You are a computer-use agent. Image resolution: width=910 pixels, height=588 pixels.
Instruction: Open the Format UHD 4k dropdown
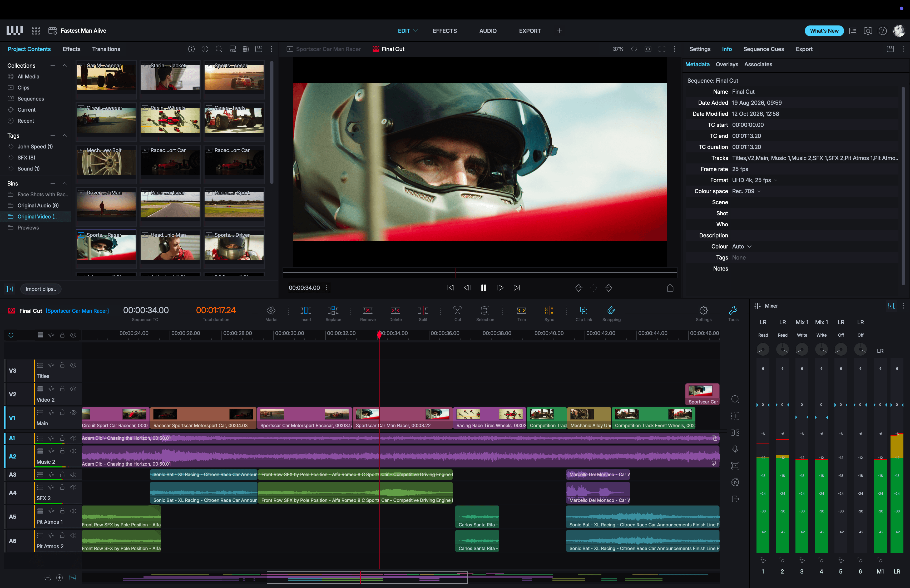tap(776, 180)
